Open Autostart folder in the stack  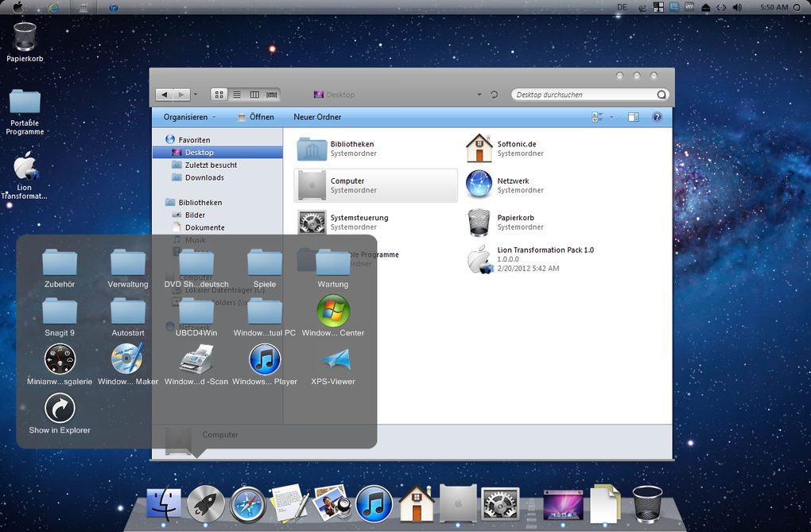coord(128,316)
